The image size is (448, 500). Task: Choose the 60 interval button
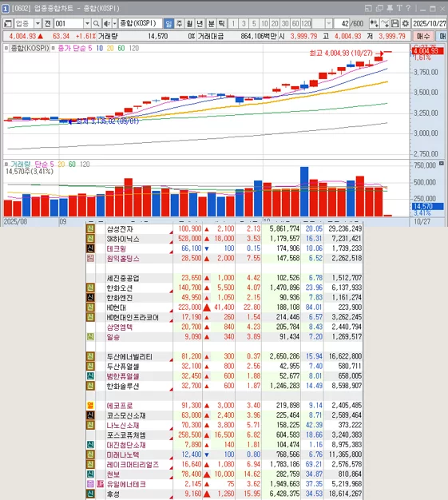coord(295,24)
